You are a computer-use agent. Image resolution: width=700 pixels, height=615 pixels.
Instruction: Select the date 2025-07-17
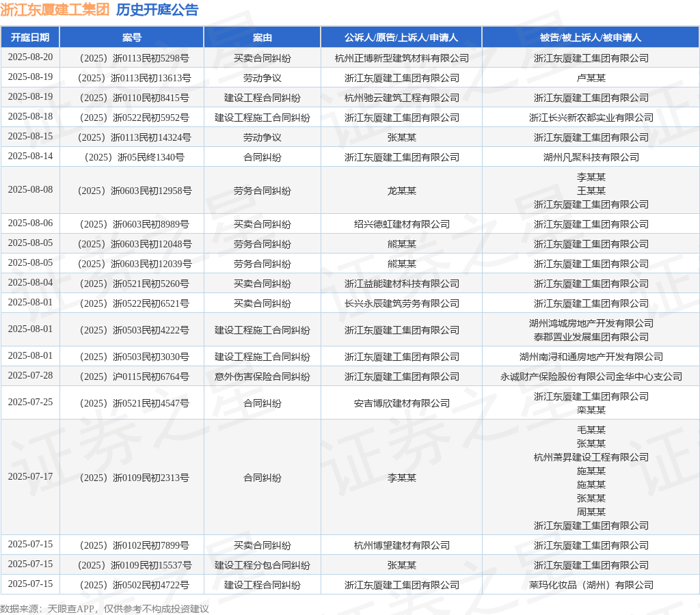coord(30,477)
